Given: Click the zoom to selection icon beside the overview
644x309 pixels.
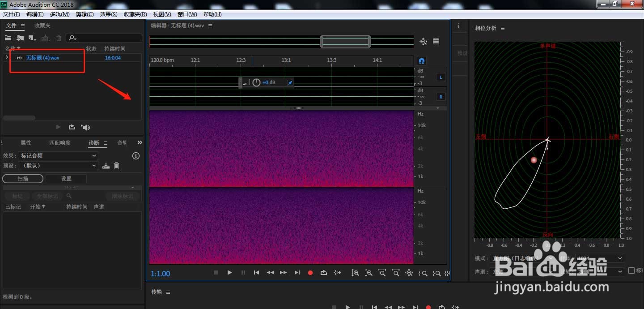Looking at the screenshot, I should [423, 42].
